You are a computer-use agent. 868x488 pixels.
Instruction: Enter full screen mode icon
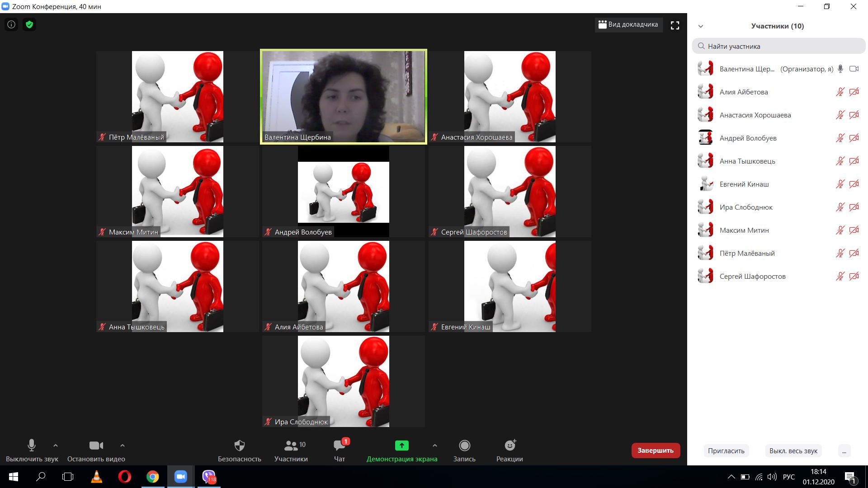pyautogui.click(x=675, y=25)
